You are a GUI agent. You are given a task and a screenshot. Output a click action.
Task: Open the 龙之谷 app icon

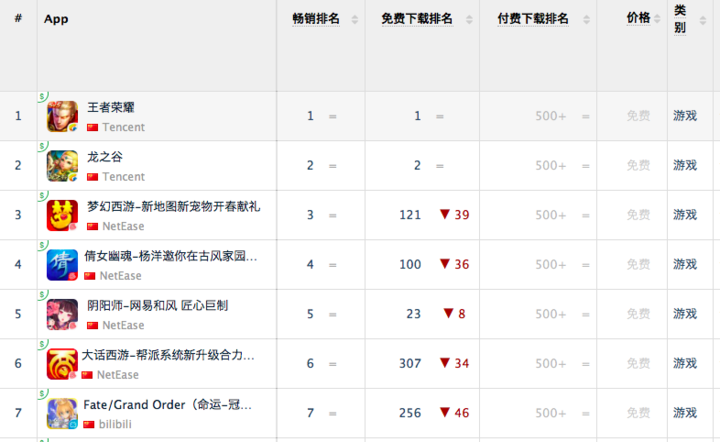(62, 166)
